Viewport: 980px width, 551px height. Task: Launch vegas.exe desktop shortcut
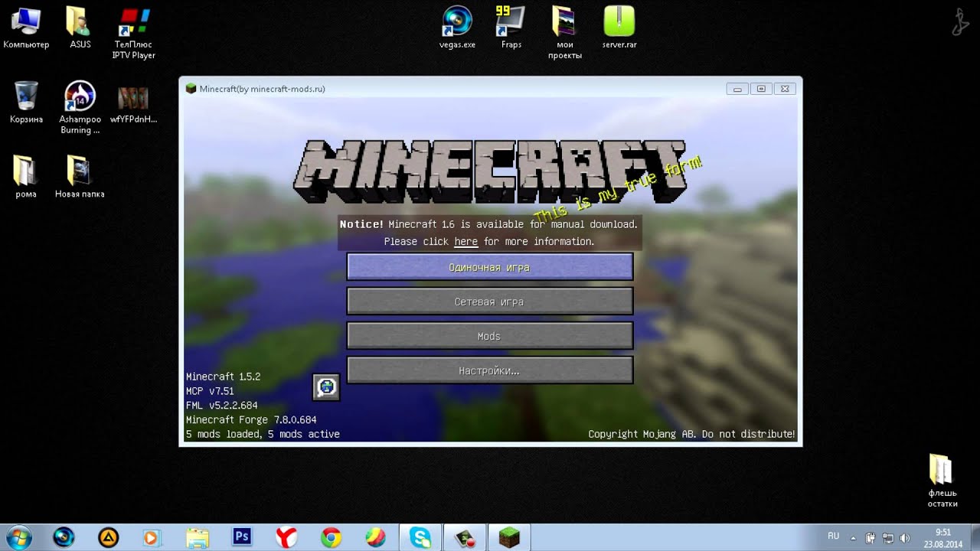point(457,28)
